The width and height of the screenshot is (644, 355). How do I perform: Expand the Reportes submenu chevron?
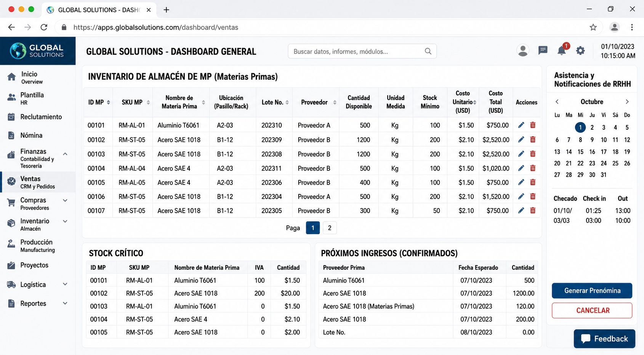(65, 303)
